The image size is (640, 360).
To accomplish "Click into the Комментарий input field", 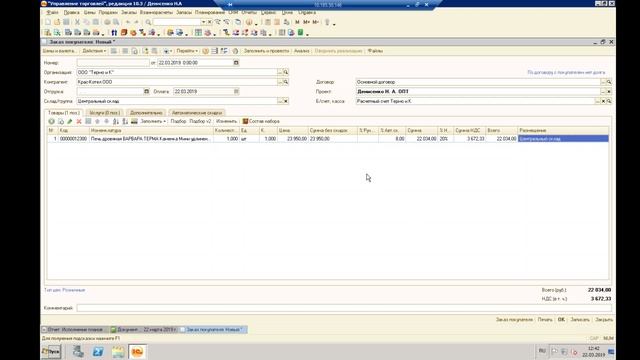I will pos(344,308).
